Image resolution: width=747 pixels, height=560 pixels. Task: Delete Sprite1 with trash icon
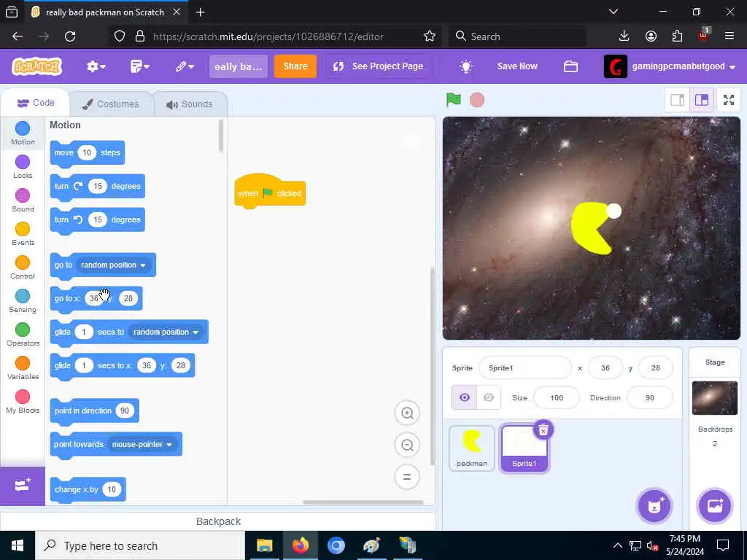(543, 429)
